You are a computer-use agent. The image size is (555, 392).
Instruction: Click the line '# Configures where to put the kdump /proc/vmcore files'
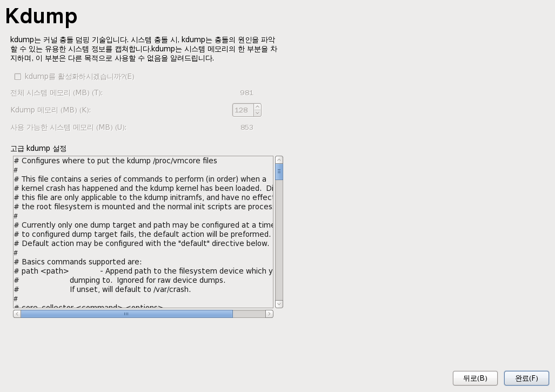point(116,161)
